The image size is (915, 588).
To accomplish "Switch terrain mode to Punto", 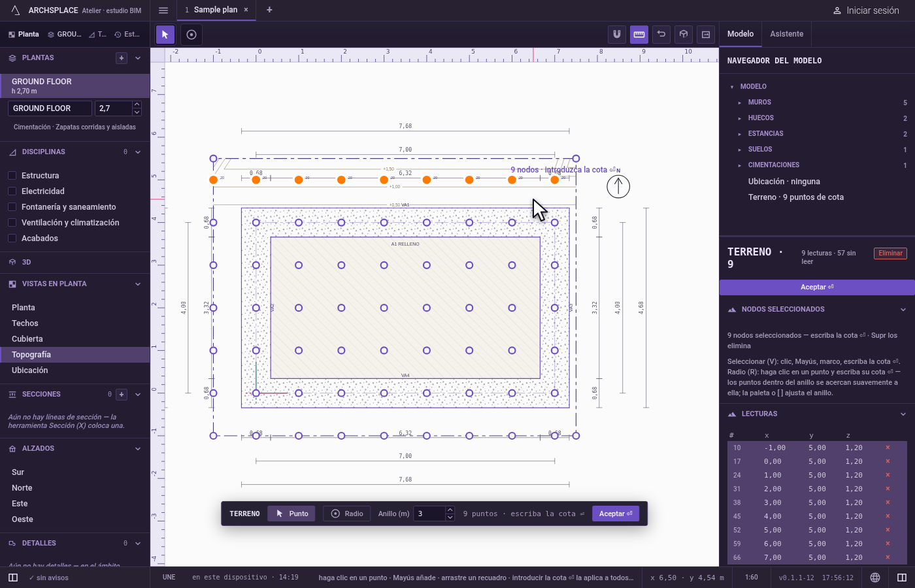I will click(x=291, y=514).
